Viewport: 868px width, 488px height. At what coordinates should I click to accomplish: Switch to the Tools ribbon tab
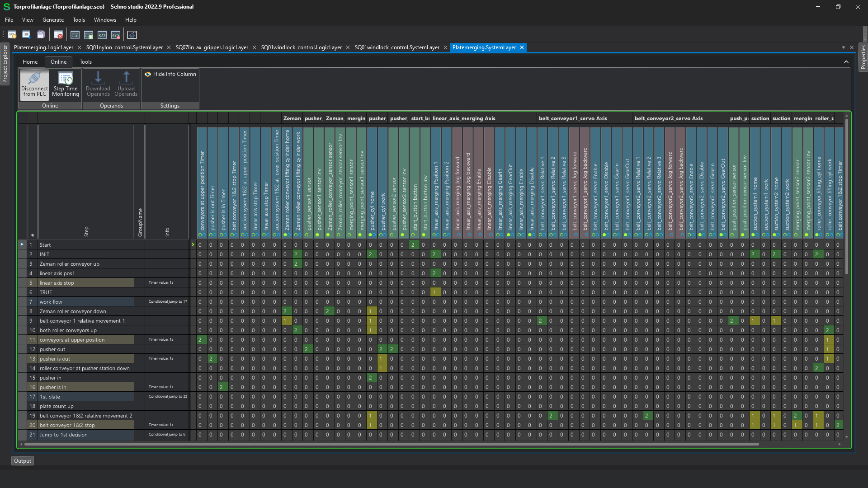point(85,62)
